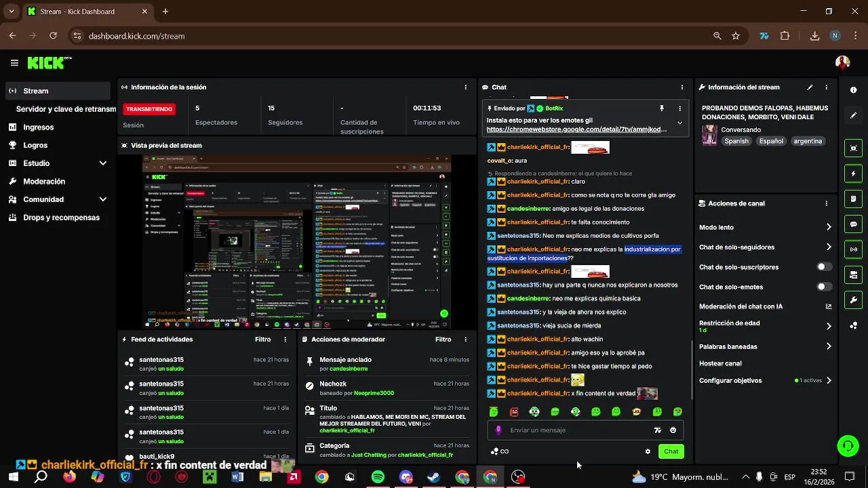Open the info icon in right rail
Viewport: 868px width, 488px height.
(853, 89)
